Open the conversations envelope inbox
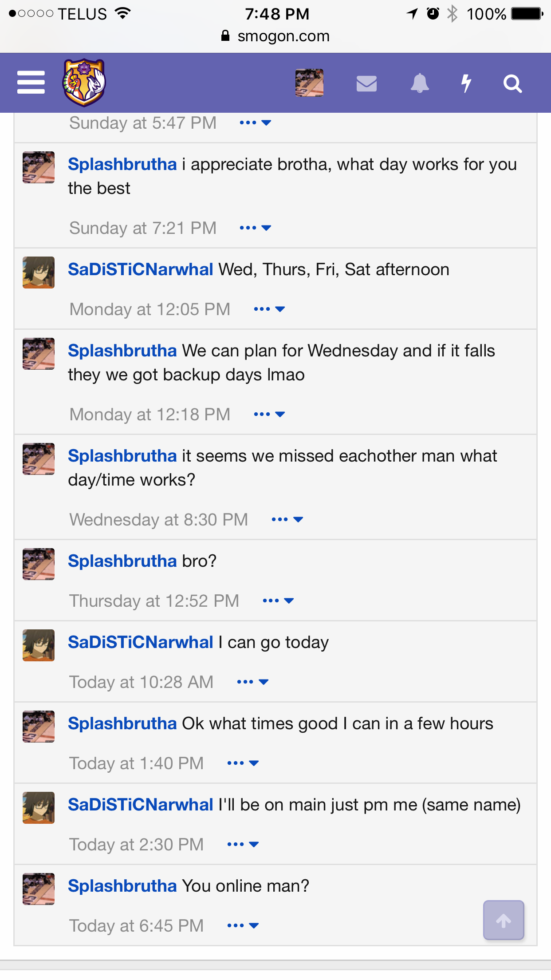Screen dimensions: 551x980 366,83
